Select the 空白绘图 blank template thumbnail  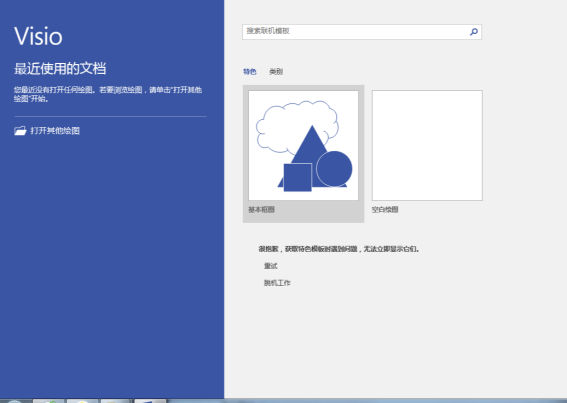pyautogui.click(x=427, y=145)
